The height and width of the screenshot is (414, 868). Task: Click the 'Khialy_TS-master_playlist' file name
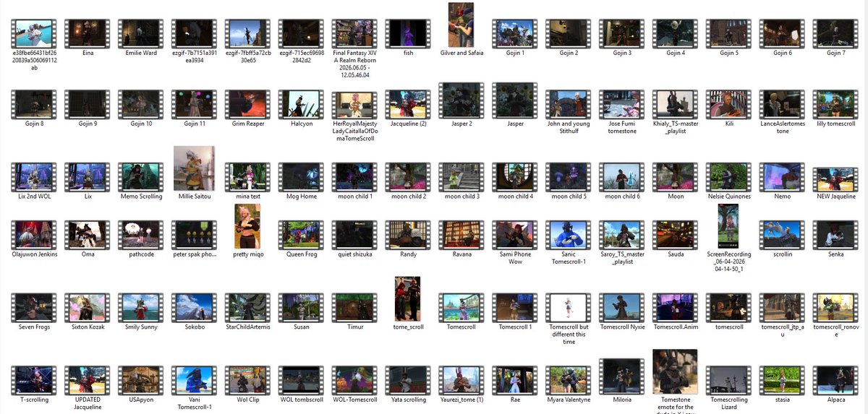pos(676,127)
